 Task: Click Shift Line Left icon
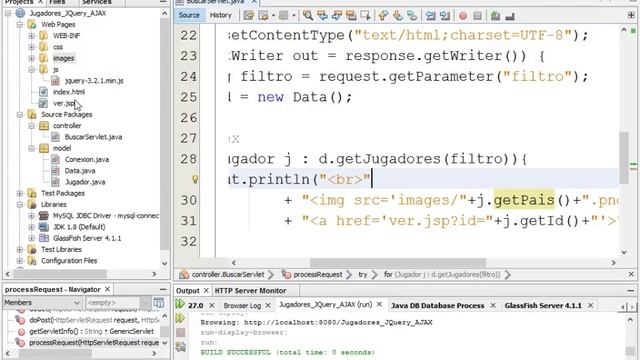point(430,16)
